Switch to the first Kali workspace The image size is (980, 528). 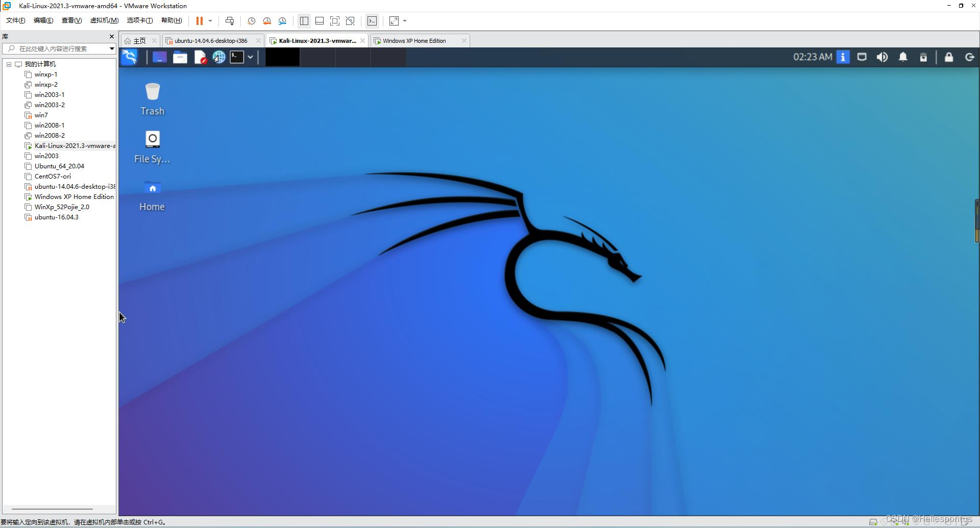pyautogui.click(x=282, y=57)
